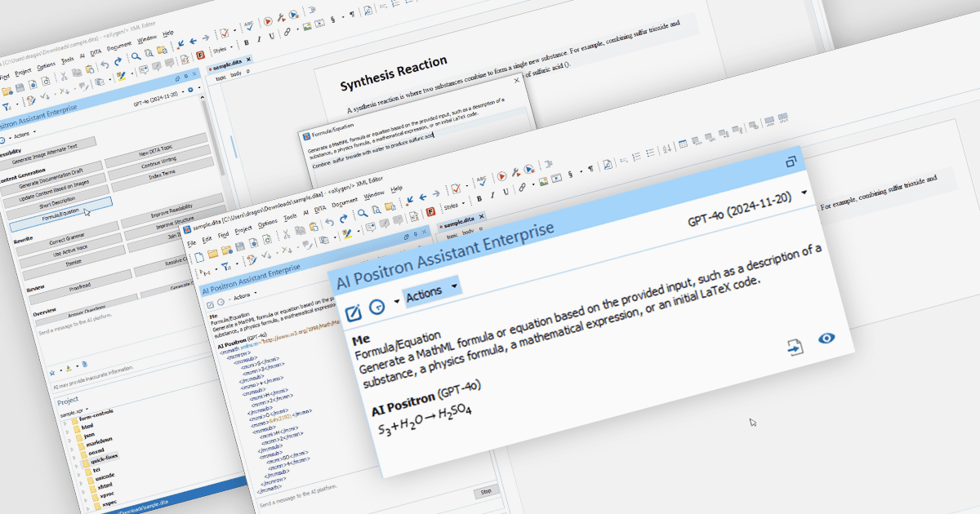Expand the history dropdown arrow in the enlarged panel
This screenshot has height=514, width=980.
(397, 301)
